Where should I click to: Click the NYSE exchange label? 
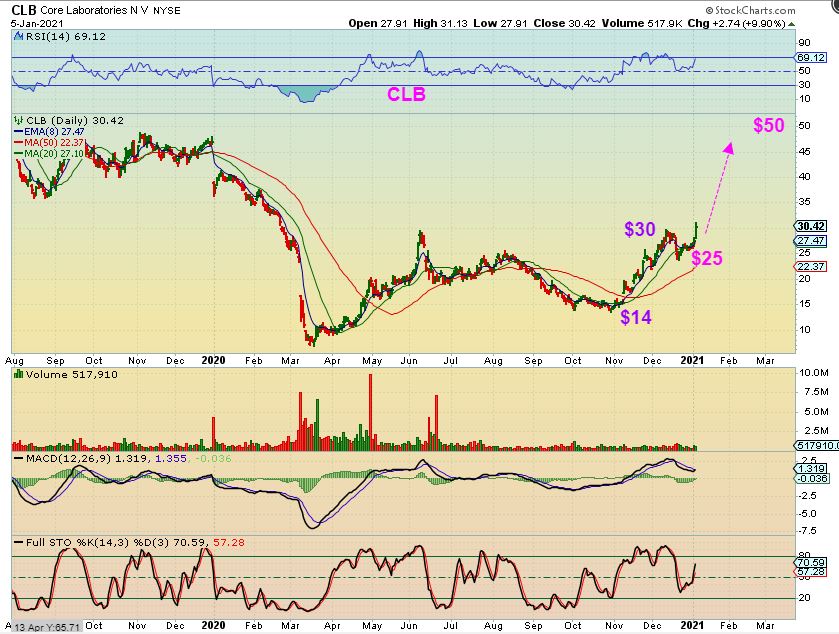167,11
